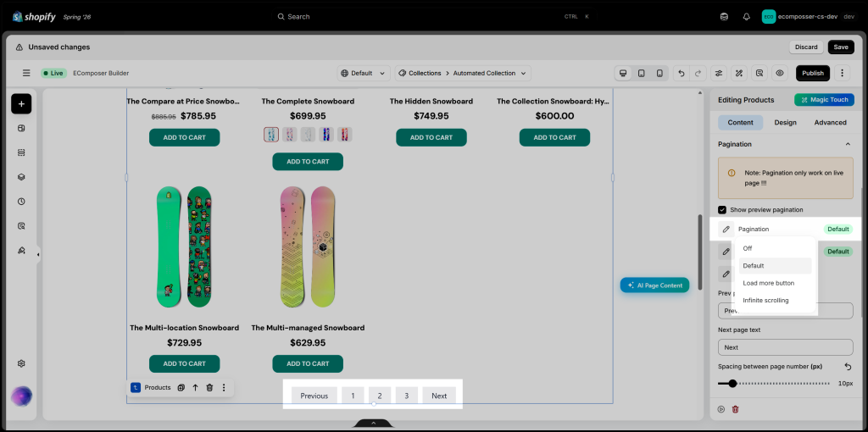Switch to desktop device preview
Screen dimensions: 868x432
tap(623, 73)
